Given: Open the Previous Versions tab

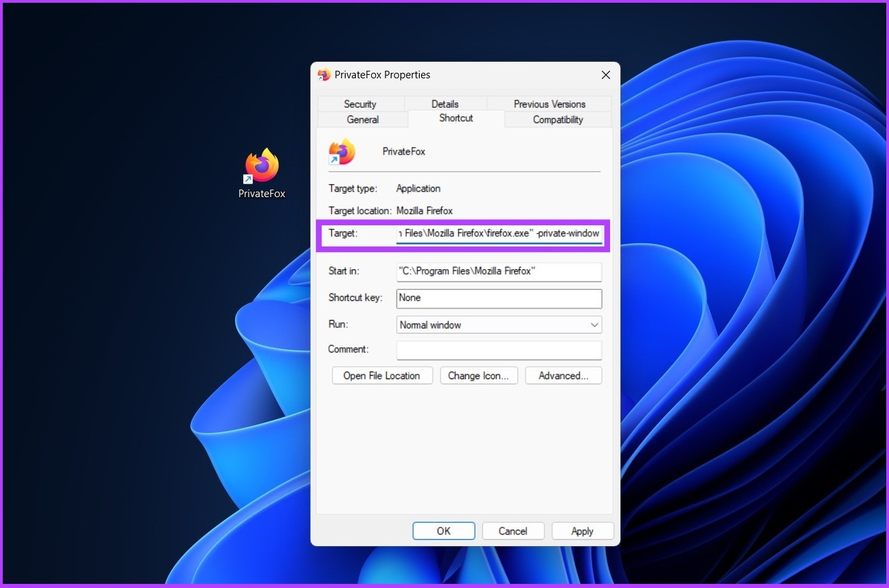Looking at the screenshot, I should (550, 104).
